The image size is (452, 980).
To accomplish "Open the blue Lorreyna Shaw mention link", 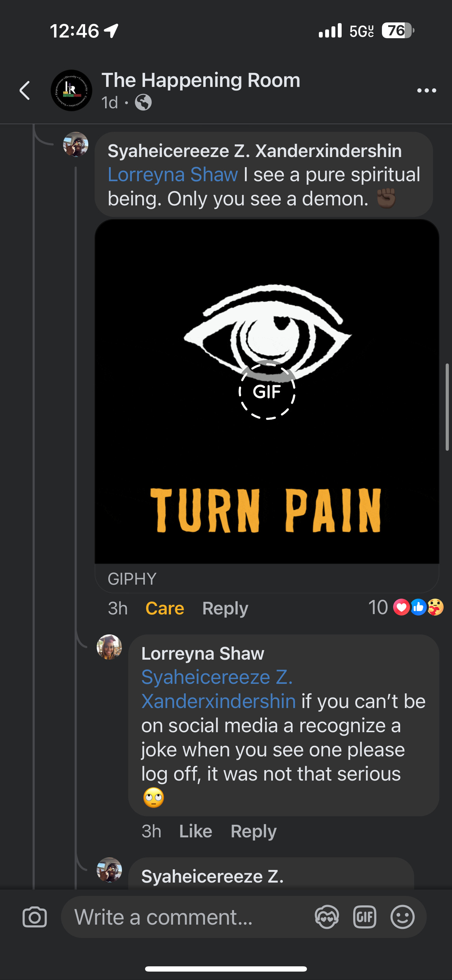I will (x=173, y=175).
